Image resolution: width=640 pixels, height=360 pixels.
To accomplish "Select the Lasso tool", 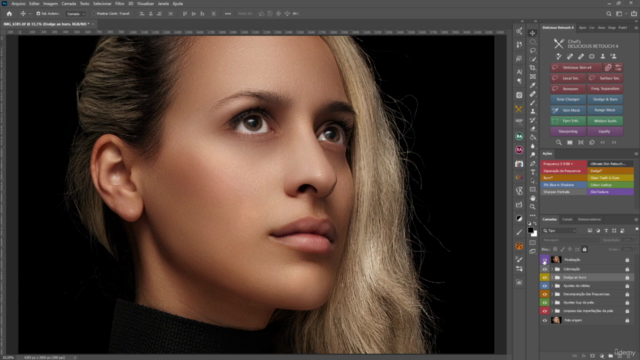I will click(533, 51).
